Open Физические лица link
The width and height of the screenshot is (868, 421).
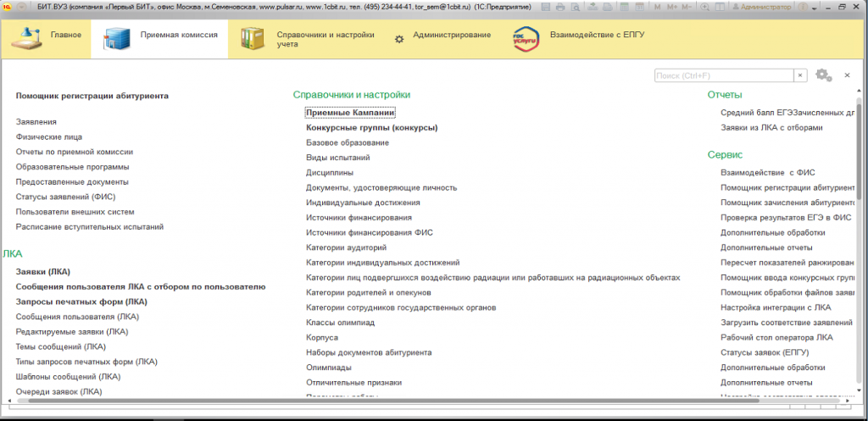(x=49, y=136)
